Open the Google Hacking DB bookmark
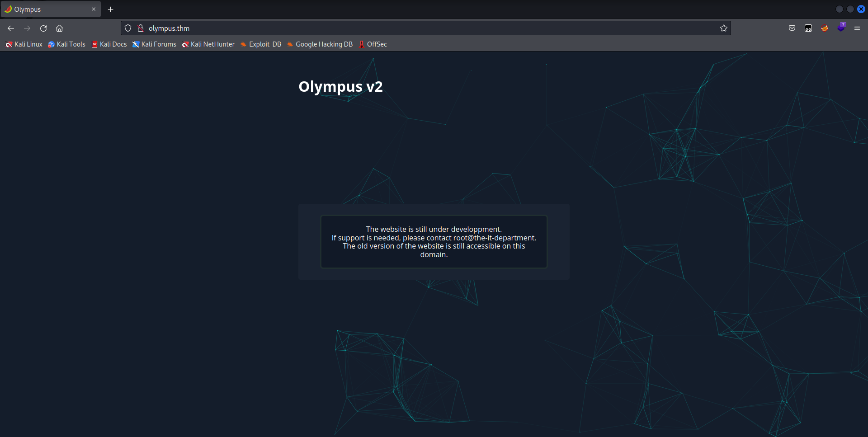 [x=320, y=44]
